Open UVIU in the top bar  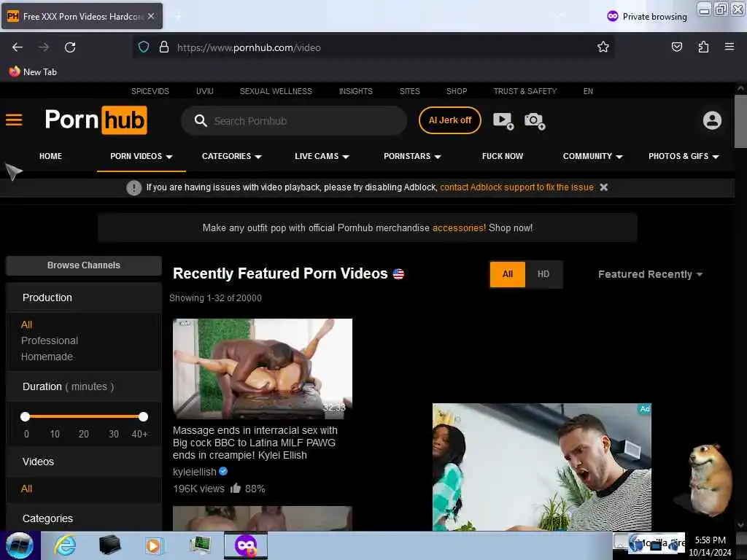click(205, 91)
